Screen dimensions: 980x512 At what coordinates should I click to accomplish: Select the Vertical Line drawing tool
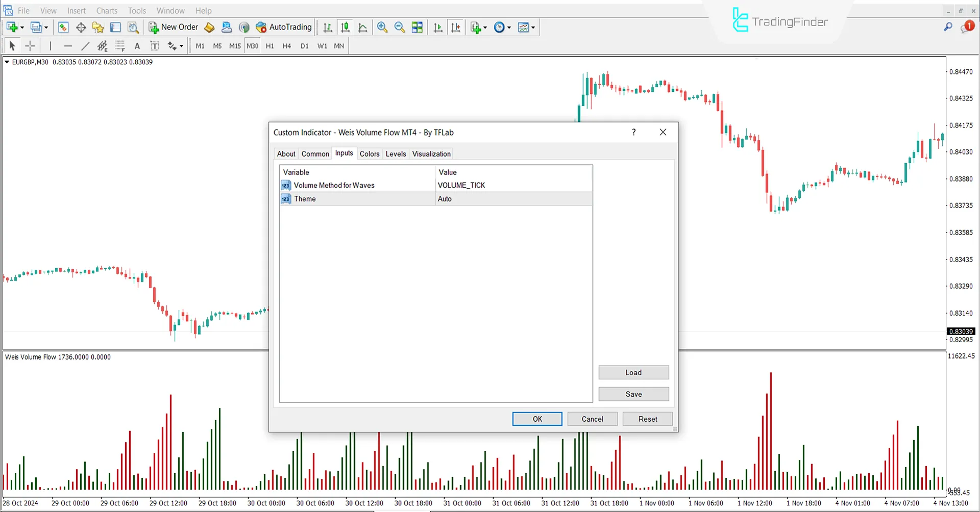[50, 46]
